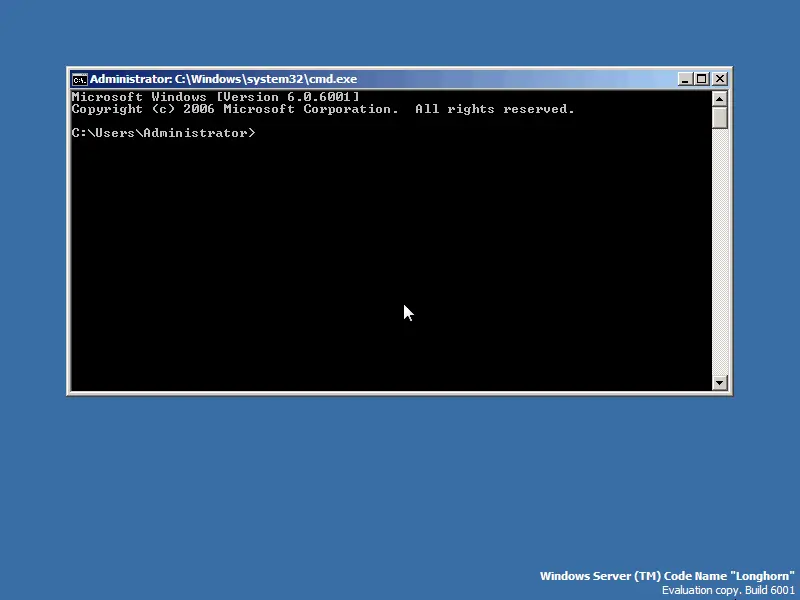Maximize the command prompt window
This screenshot has height=600, width=800.
(x=702, y=79)
